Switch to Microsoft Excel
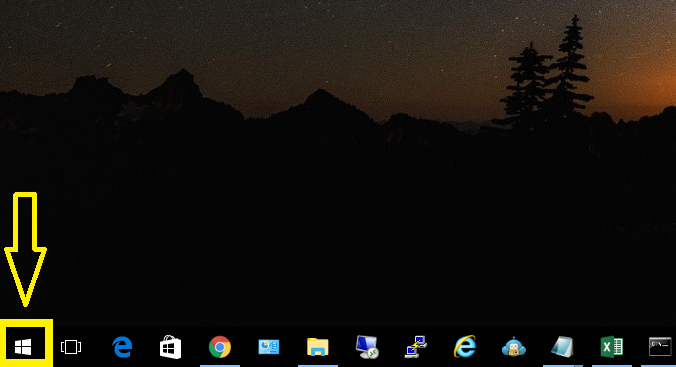This screenshot has width=676, height=367. click(x=611, y=347)
